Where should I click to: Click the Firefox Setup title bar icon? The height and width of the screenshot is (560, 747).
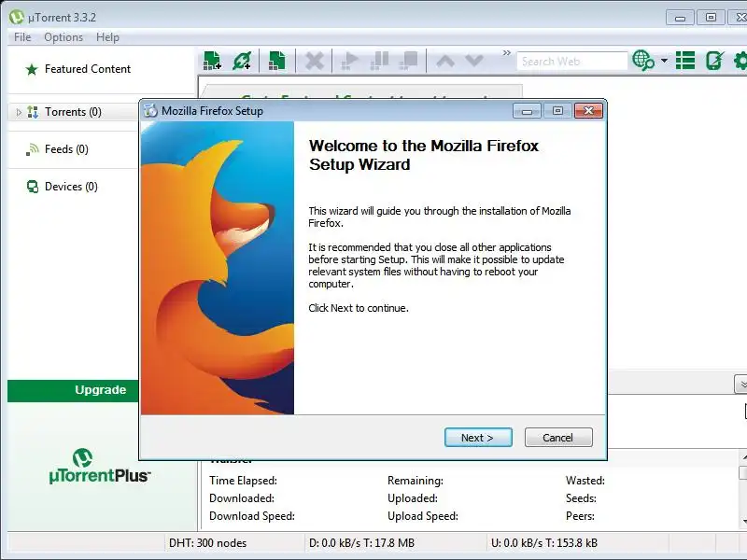coord(150,110)
